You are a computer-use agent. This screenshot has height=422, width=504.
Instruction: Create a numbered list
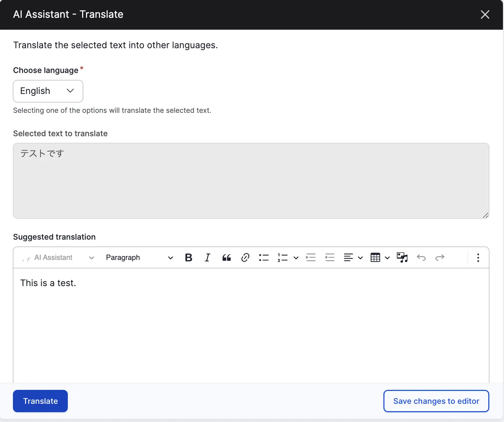tap(282, 258)
